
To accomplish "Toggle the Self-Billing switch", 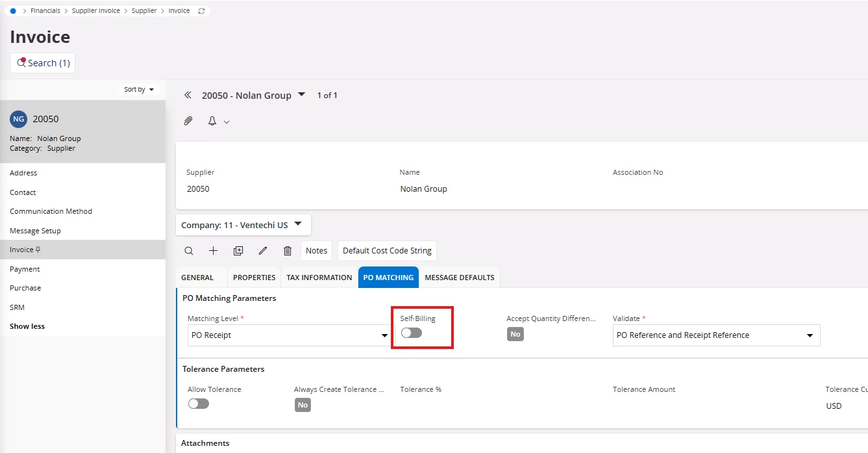I will coord(412,333).
